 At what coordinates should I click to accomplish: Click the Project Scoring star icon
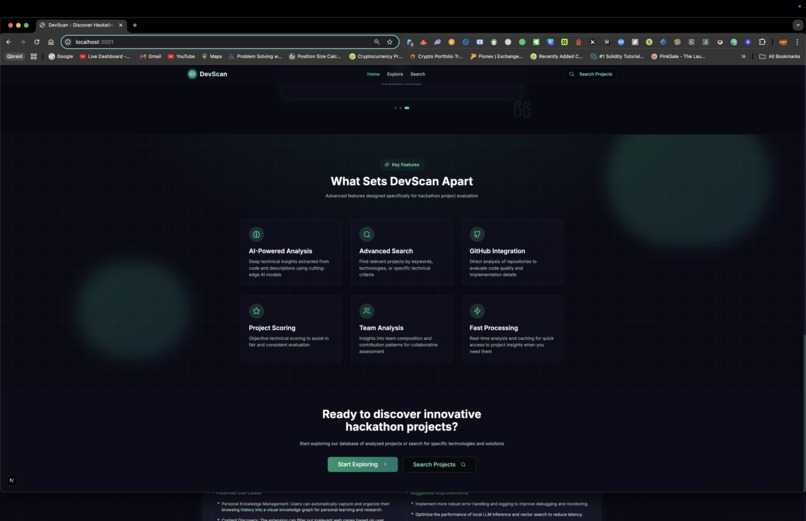(x=256, y=311)
